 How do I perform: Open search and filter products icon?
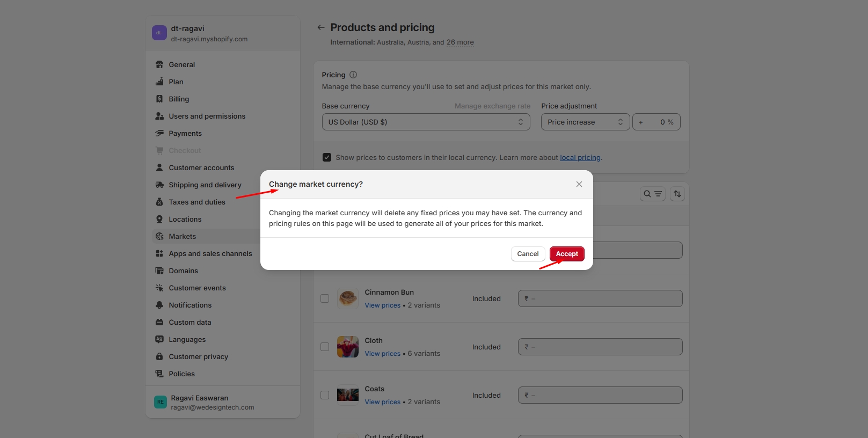(652, 194)
